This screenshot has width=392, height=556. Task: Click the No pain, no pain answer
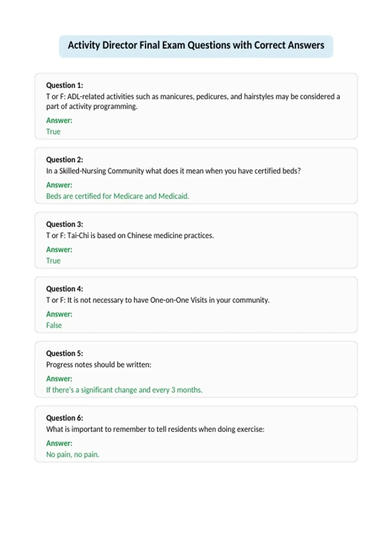pyautogui.click(x=73, y=455)
